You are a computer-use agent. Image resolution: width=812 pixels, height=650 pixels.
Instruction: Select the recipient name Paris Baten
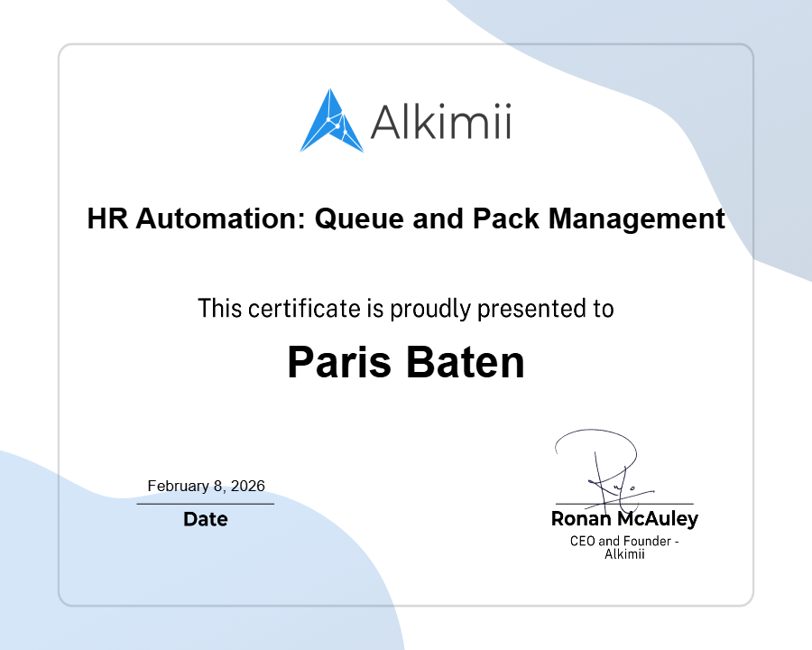tap(406, 361)
